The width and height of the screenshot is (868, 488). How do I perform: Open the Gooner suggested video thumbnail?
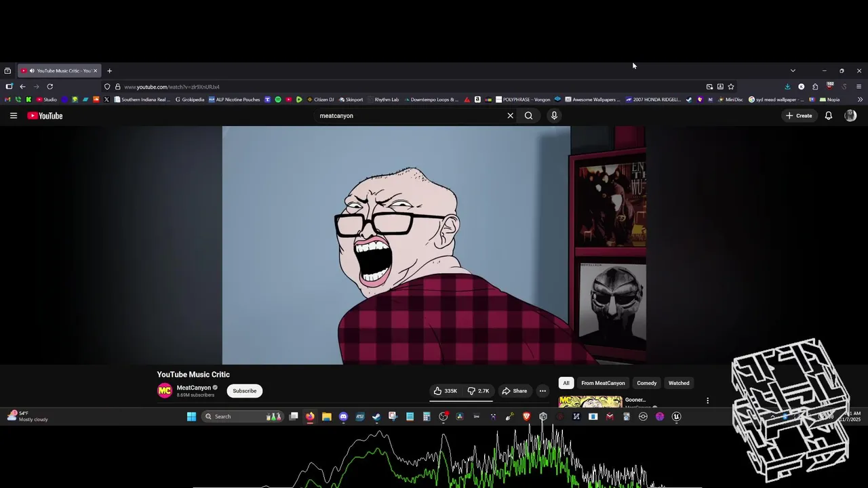(x=590, y=402)
